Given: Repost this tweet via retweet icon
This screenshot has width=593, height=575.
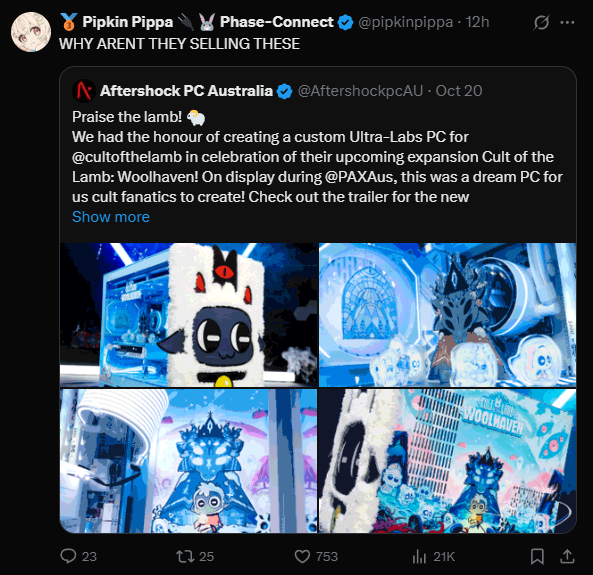Looking at the screenshot, I should coord(185,556).
